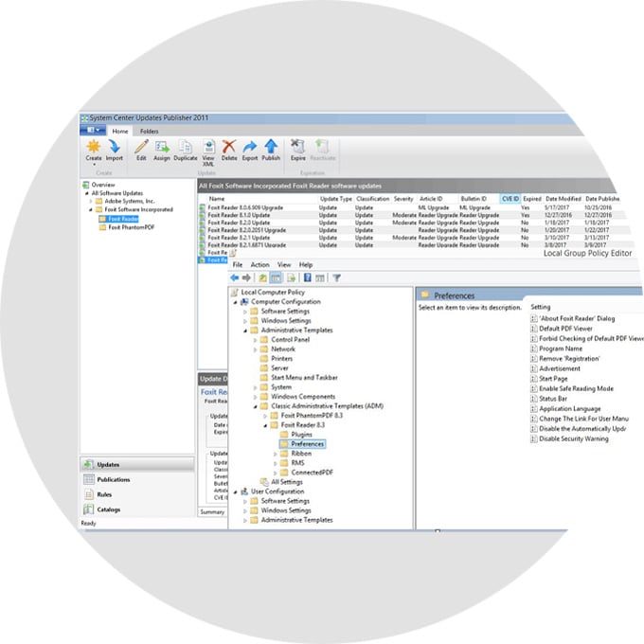Collapse All Software Updates node
This screenshot has width=644, height=644.
coord(87,193)
